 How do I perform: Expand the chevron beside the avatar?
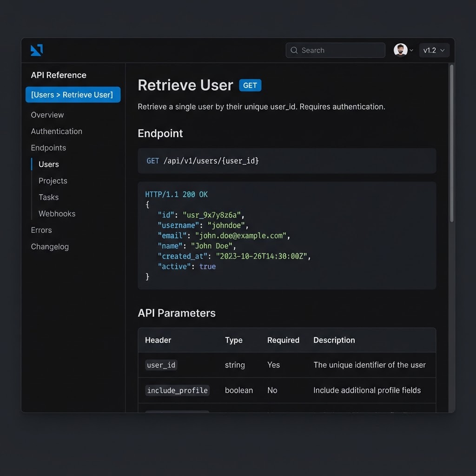[411, 50]
